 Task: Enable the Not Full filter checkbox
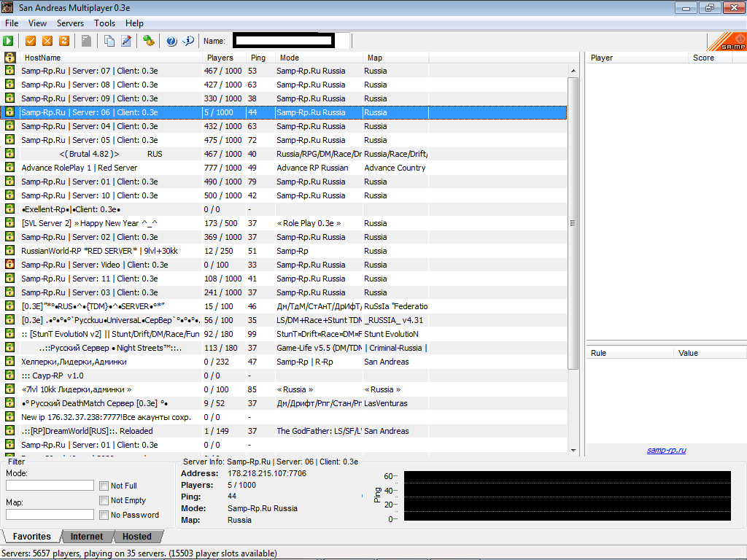pyautogui.click(x=104, y=486)
